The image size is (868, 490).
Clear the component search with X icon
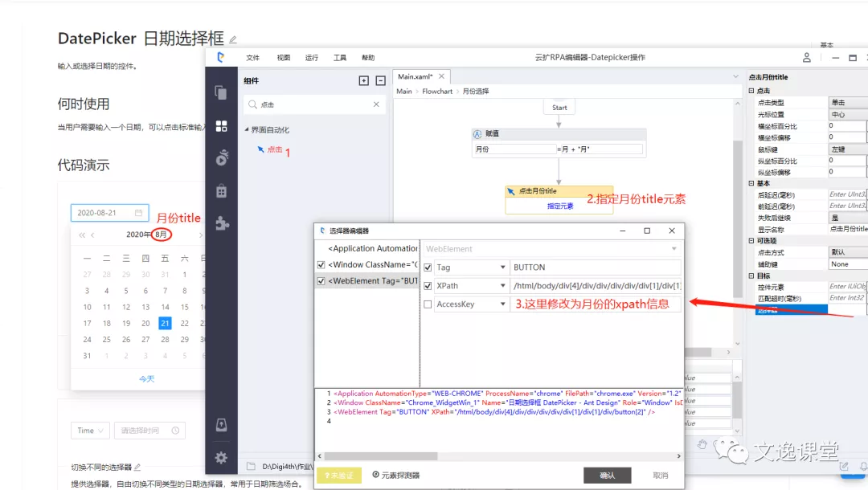click(x=376, y=104)
